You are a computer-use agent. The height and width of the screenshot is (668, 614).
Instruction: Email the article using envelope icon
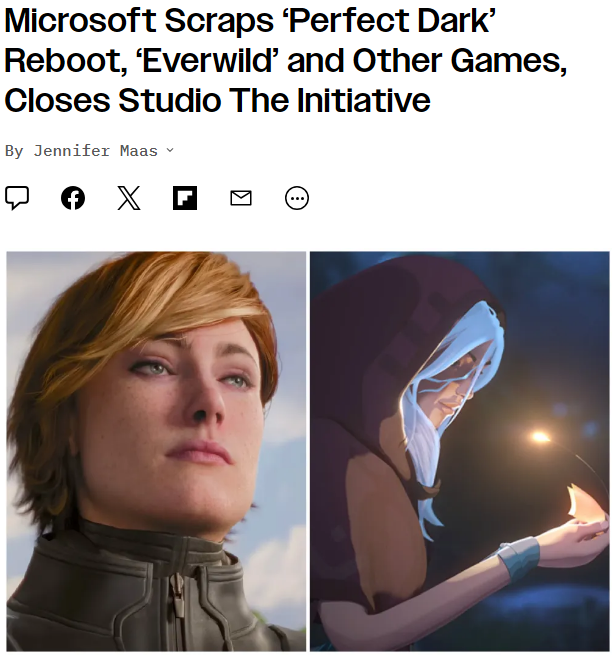pyautogui.click(x=241, y=198)
